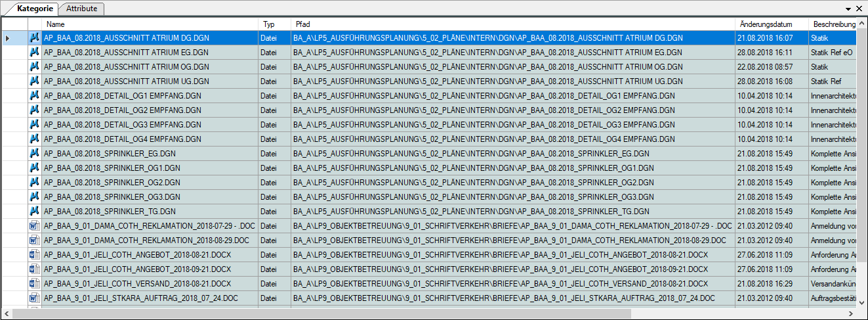This screenshot has width=868, height=320.
Task: Click the horizontal scrollbar thumb
Action: tap(321, 314)
